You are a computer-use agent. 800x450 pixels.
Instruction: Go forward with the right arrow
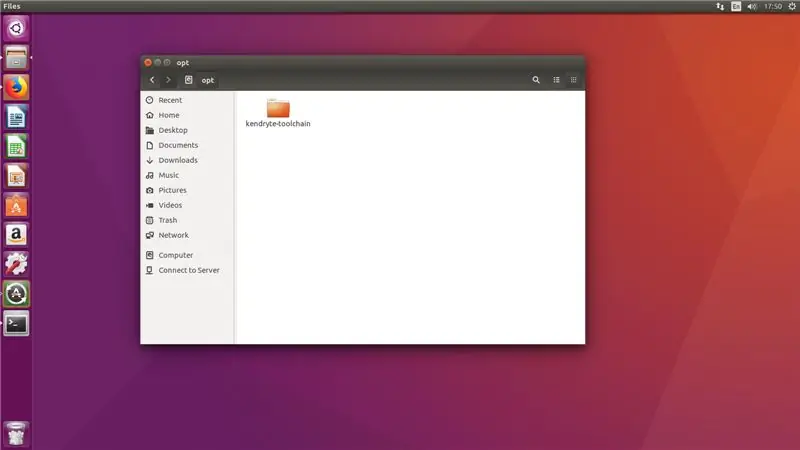click(x=168, y=80)
